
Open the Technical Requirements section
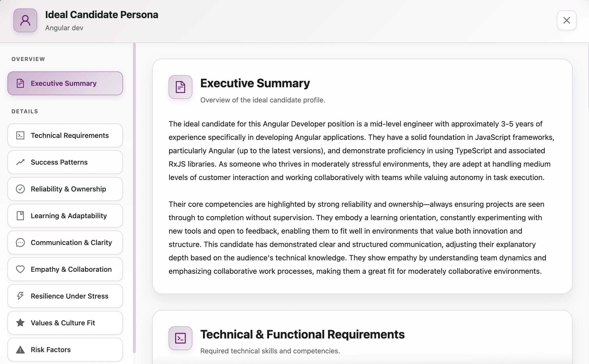[65, 135]
